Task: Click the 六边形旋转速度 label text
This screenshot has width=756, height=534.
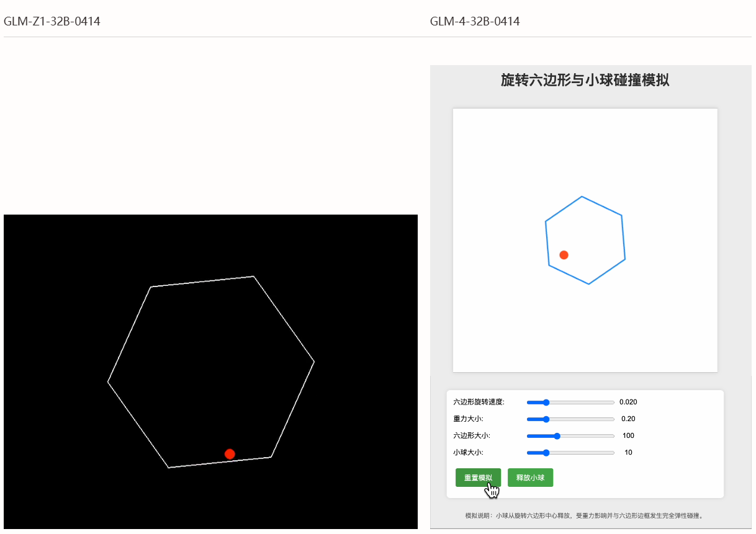Action: coord(479,402)
